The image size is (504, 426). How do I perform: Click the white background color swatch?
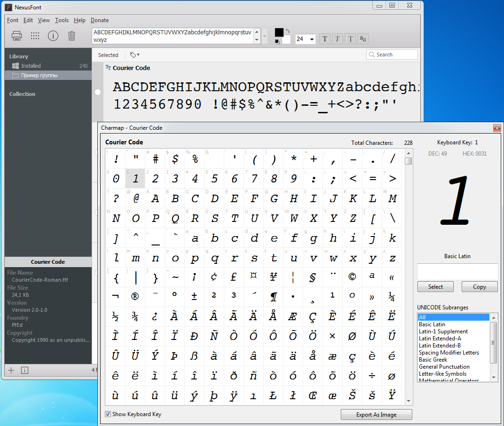(x=286, y=40)
